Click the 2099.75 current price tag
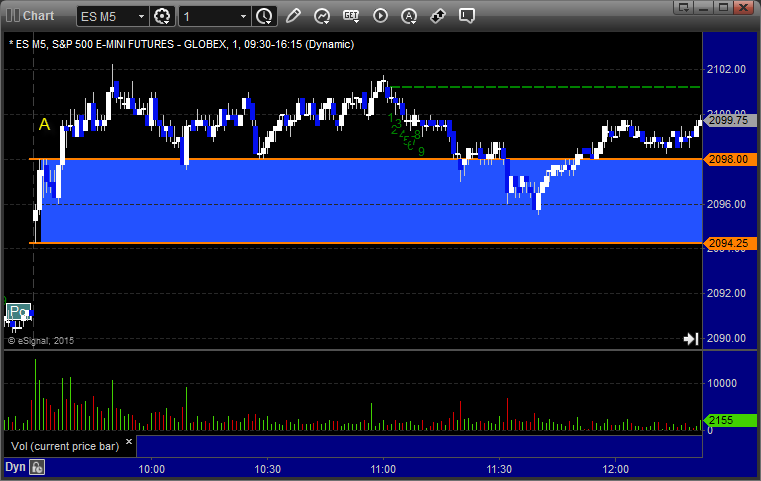This screenshot has height=481, width=761. coord(730,120)
